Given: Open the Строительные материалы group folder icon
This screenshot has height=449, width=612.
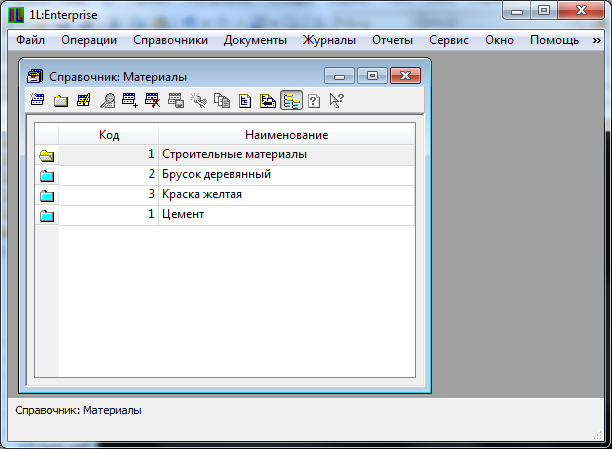Looking at the screenshot, I should click(46, 155).
